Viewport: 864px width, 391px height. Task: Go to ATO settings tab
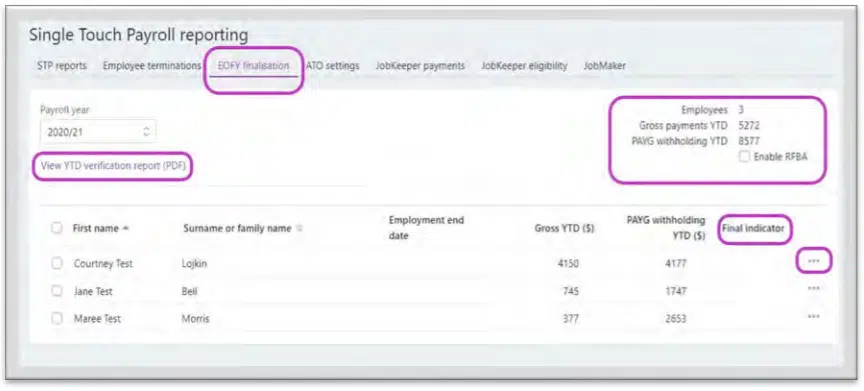click(332, 66)
